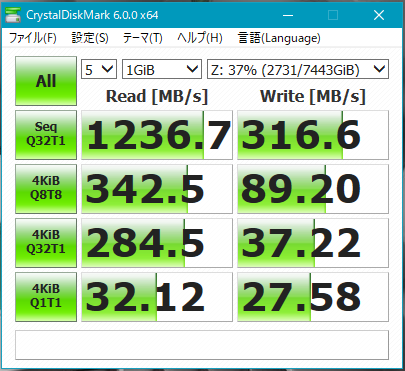Click the Seq read result 1236.7
Image resolution: width=405 pixels, height=371 pixels.
tap(157, 135)
